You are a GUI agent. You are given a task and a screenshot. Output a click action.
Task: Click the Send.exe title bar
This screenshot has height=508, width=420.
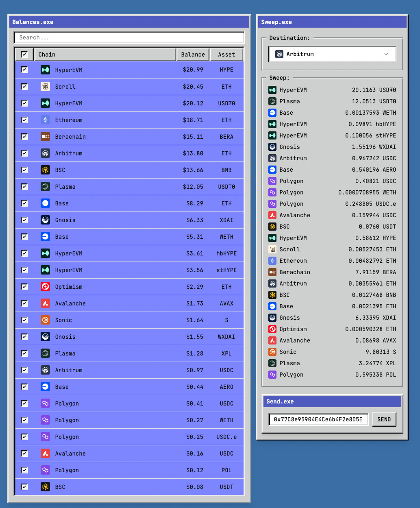[x=332, y=401]
